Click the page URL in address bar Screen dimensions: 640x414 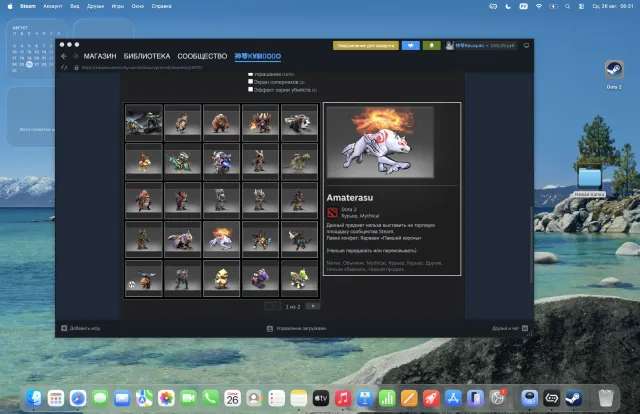point(142,68)
